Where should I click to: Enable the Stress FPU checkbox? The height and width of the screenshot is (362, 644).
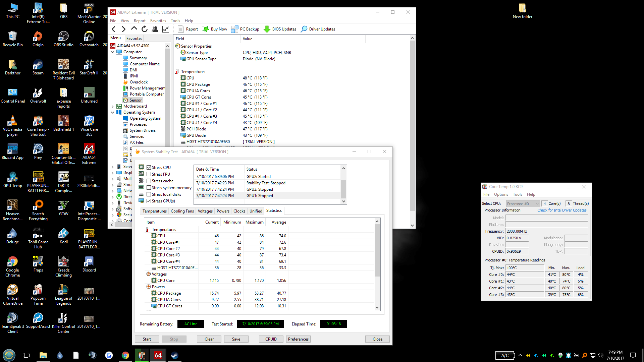tap(149, 174)
